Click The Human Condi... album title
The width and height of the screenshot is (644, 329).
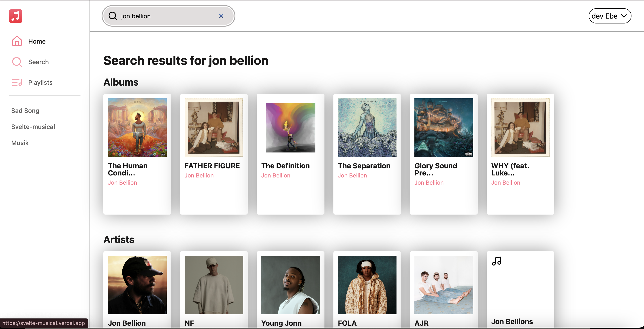pos(128,169)
